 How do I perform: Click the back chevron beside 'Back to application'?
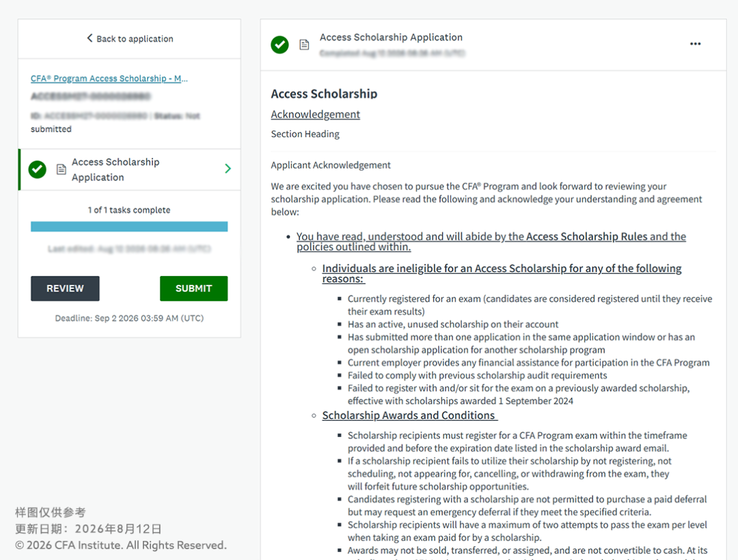coord(90,38)
